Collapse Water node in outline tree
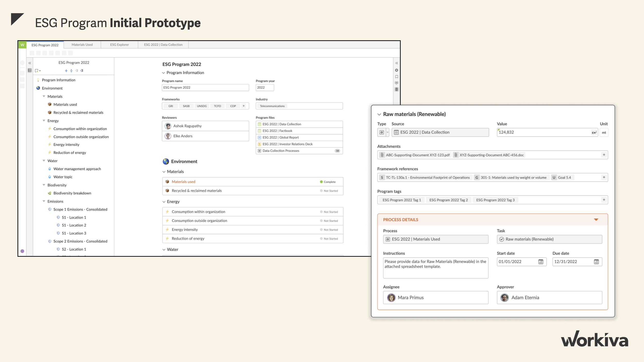Image resolution: width=644 pixels, height=362 pixels. coord(44,161)
